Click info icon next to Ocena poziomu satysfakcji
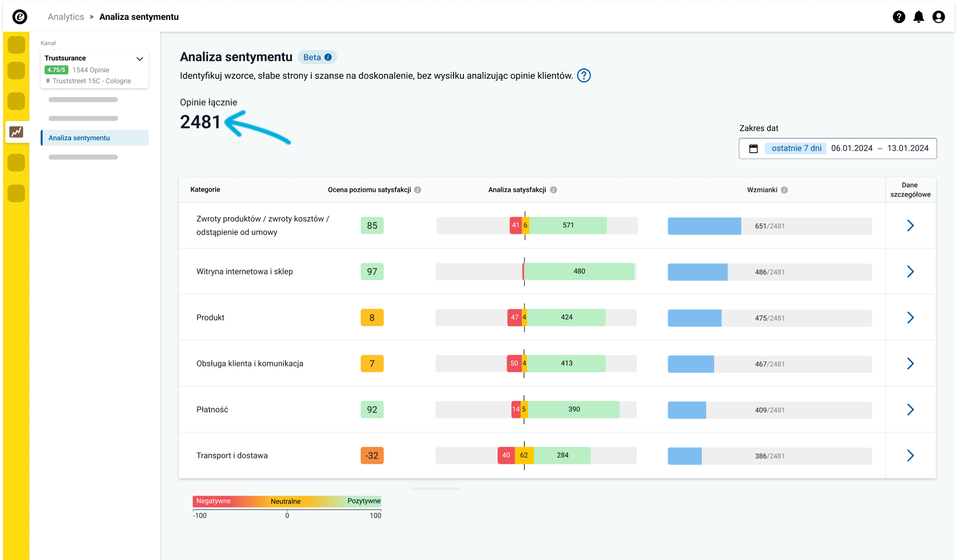Viewport: 965px width, 560px height. [418, 190]
